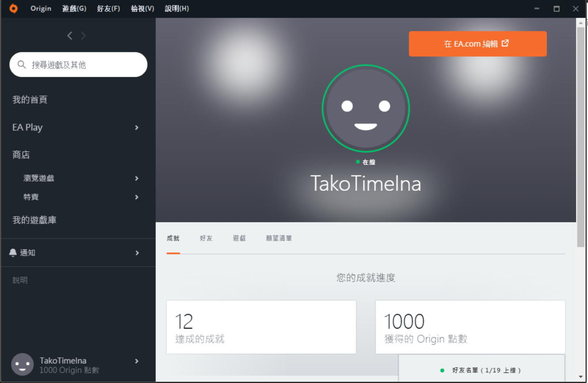The height and width of the screenshot is (383, 588).
Task: Click the large profile avatar picture
Action: point(366,109)
